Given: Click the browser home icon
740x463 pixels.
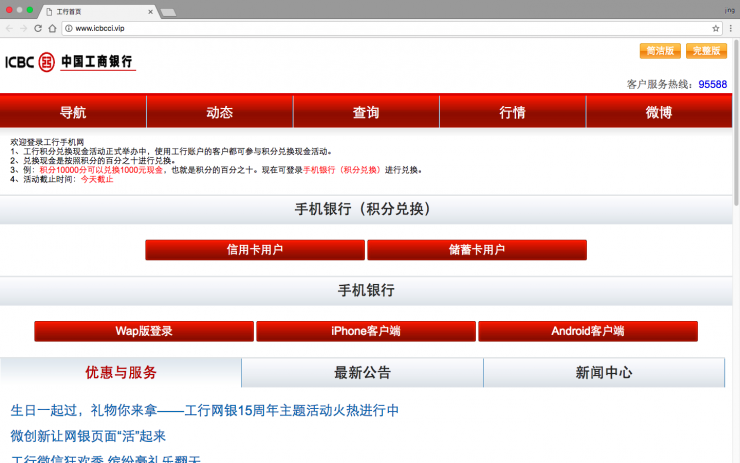Looking at the screenshot, I should [52, 28].
